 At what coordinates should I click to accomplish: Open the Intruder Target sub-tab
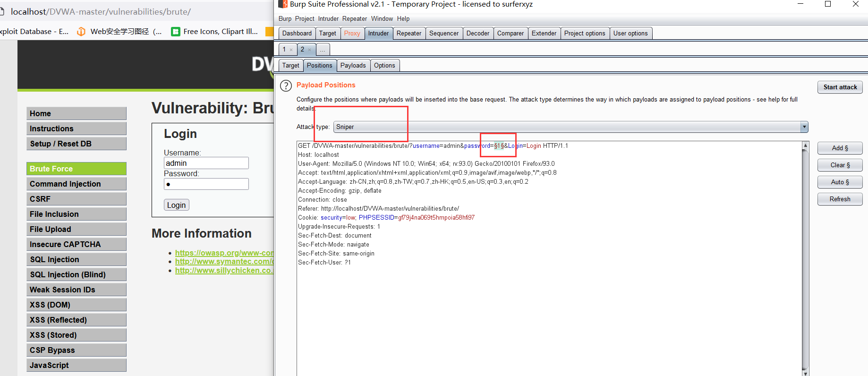coord(291,66)
